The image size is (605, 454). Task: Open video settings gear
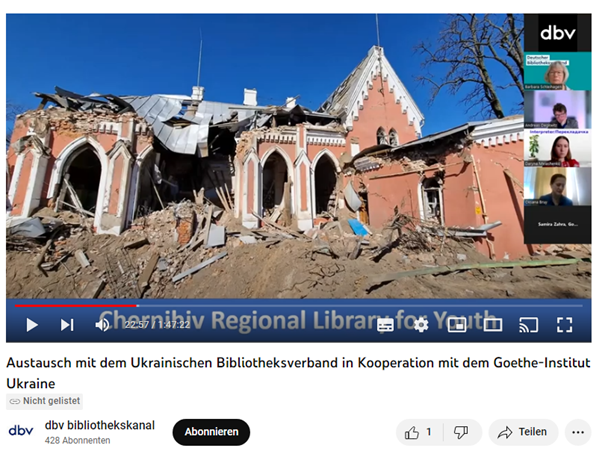coord(421,325)
